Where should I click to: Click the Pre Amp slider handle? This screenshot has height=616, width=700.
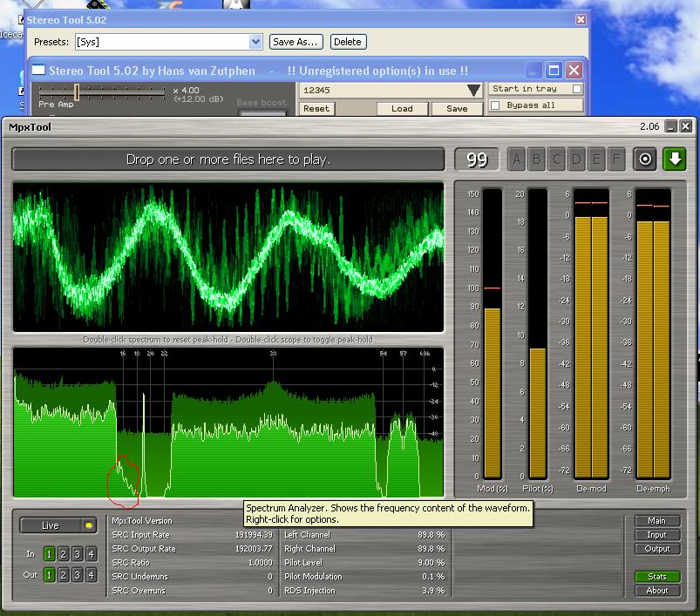coord(77,91)
